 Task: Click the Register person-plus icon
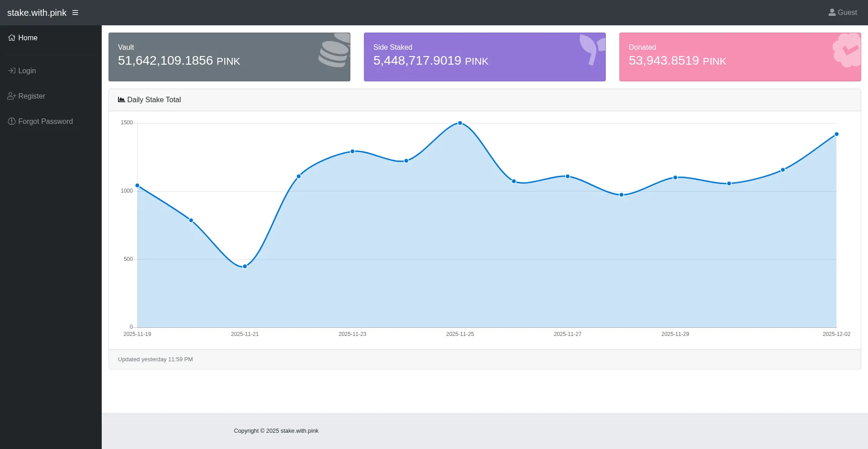coord(12,96)
